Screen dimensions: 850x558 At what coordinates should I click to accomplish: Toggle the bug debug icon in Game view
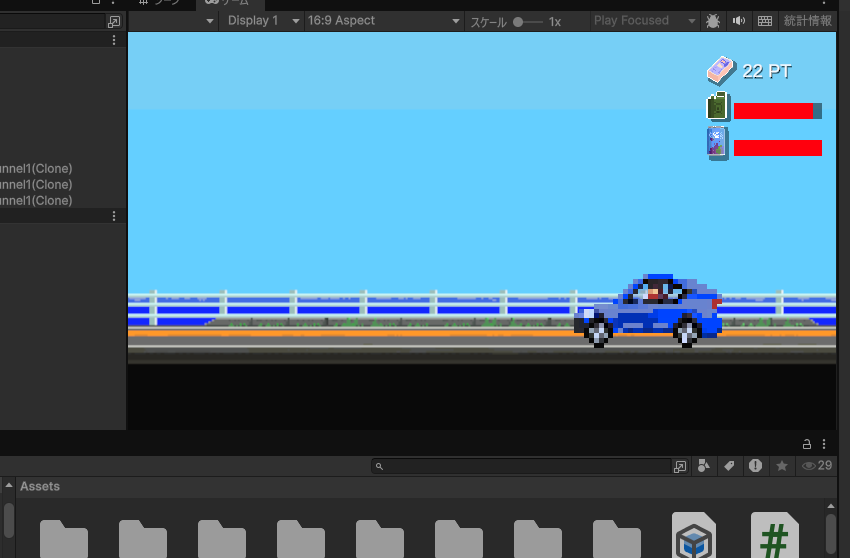click(713, 21)
